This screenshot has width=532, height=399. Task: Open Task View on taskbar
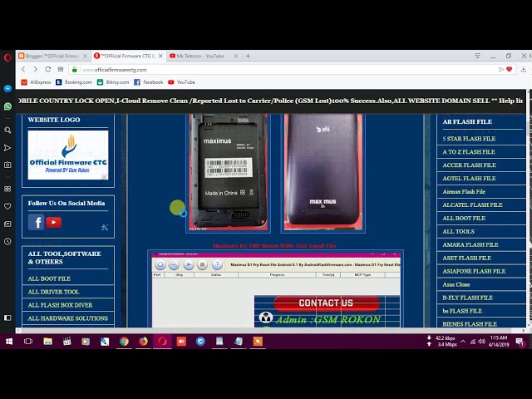click(28, 342)
